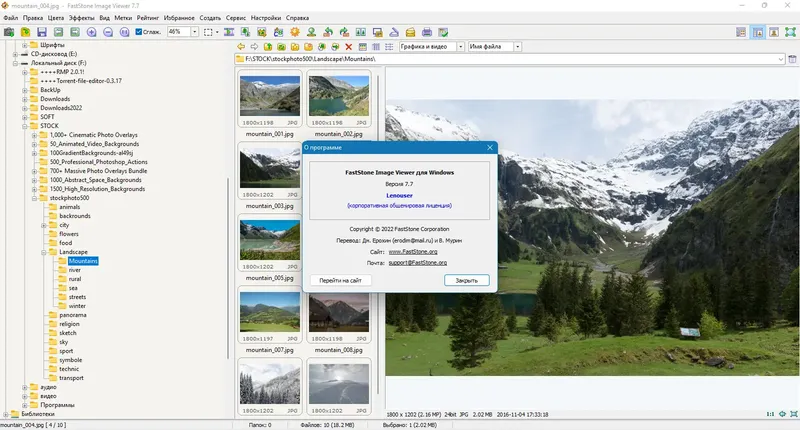Click the full screen view icon top right
The width and height of the screenshot is (800, 430).
click(x=790, y=32)
